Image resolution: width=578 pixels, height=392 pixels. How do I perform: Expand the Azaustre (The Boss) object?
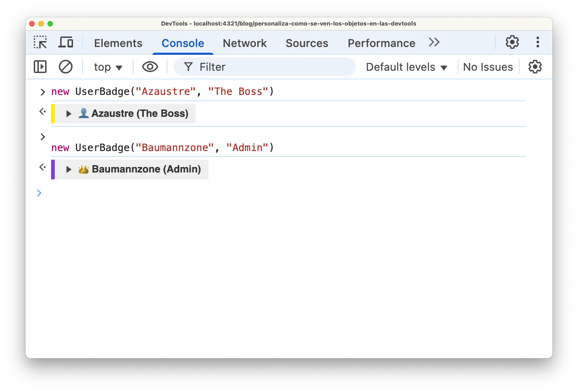pyautogui.click(x=69, y=114)
